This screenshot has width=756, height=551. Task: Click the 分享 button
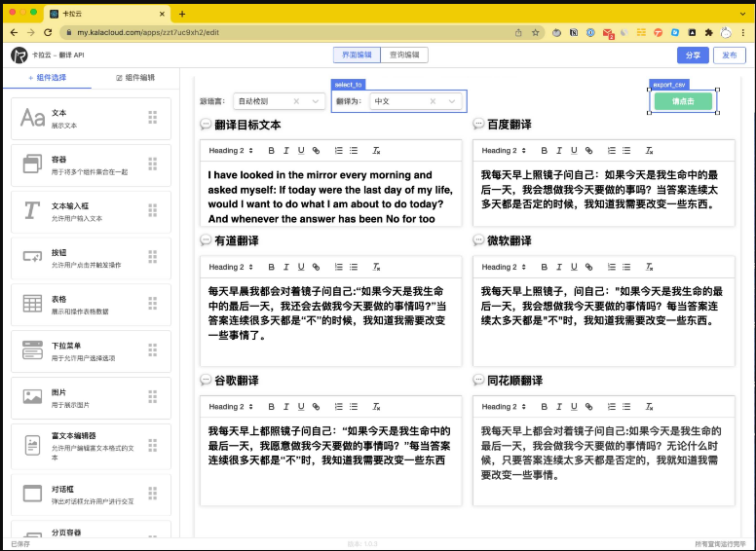pos(693,55)
